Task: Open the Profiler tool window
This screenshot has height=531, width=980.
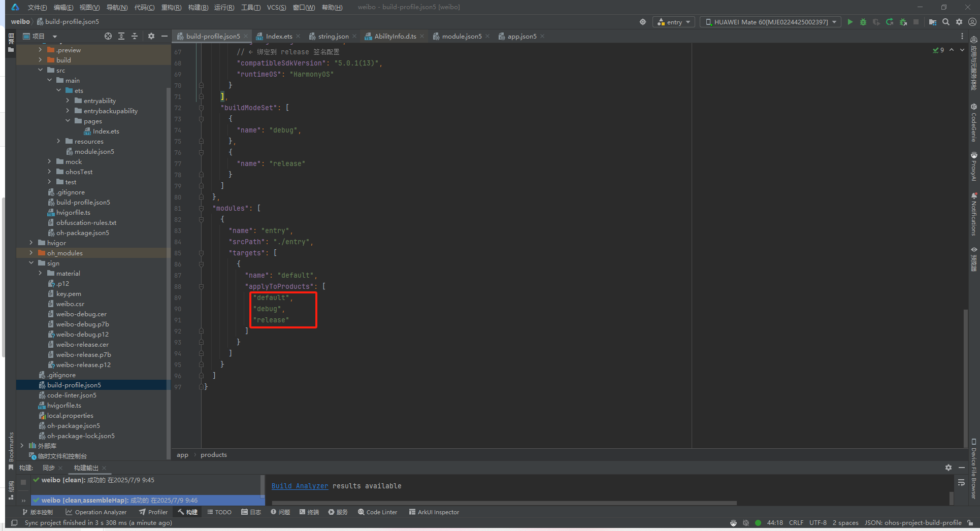Action: click(x=153, y=512)
